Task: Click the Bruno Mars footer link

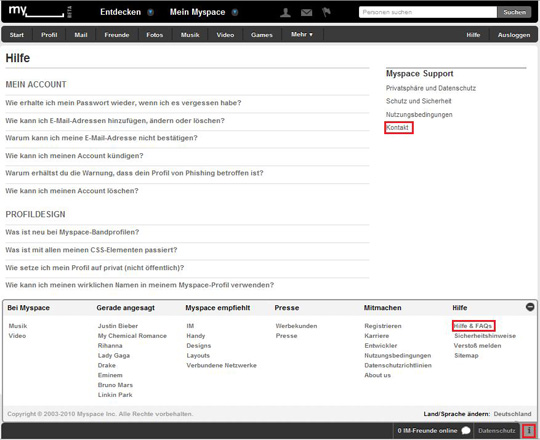Action: point(115,385)
